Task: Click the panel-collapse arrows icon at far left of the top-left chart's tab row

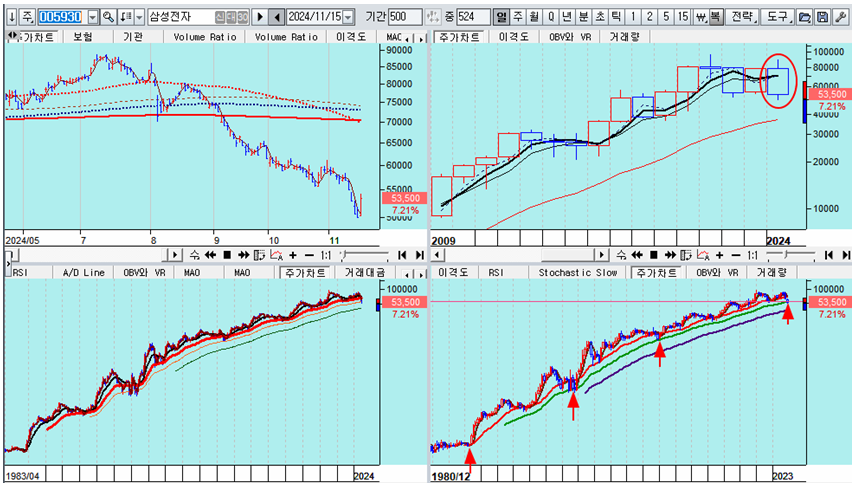Action: tap(11, 37)
